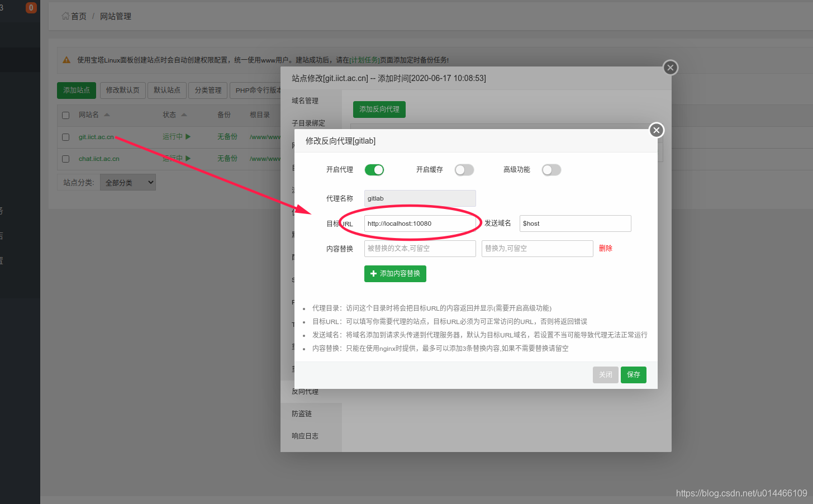Click the 根目录 column header
Viewport: 813px width, 504px height.
(x=260, y=115)
